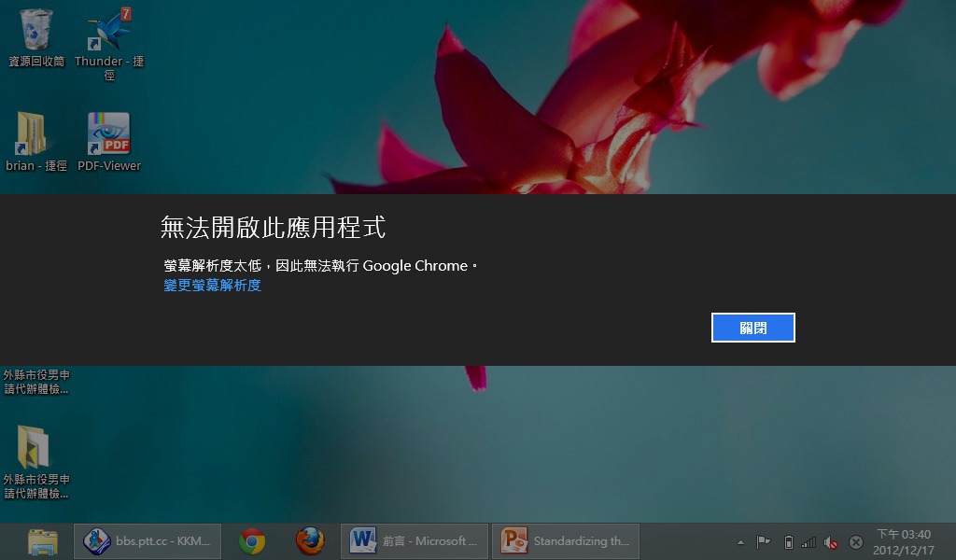Click the 無法開啟此應用程式 dialog heading
Image resolution: width=956 pixels, height=560 pixels.
274,228
